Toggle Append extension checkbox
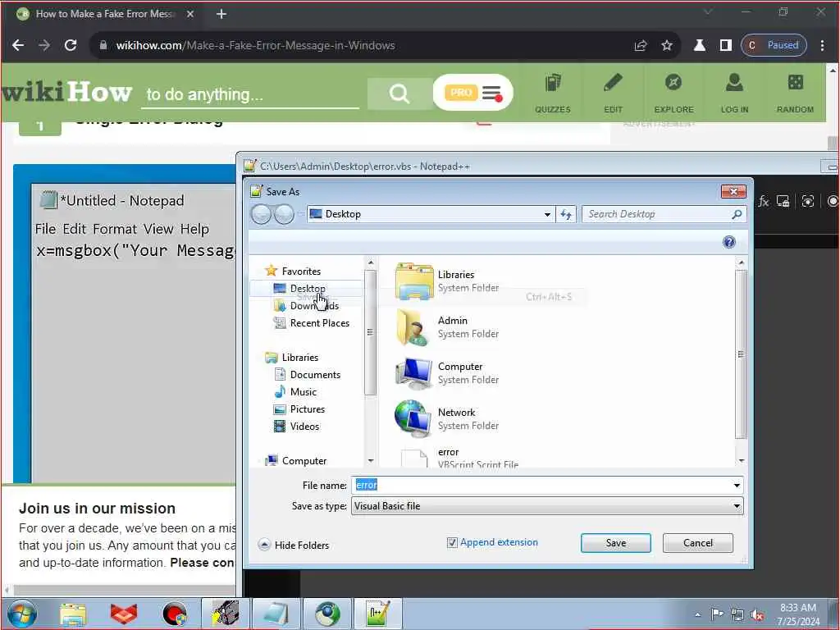Screen dimensions: 840x630 452,543
